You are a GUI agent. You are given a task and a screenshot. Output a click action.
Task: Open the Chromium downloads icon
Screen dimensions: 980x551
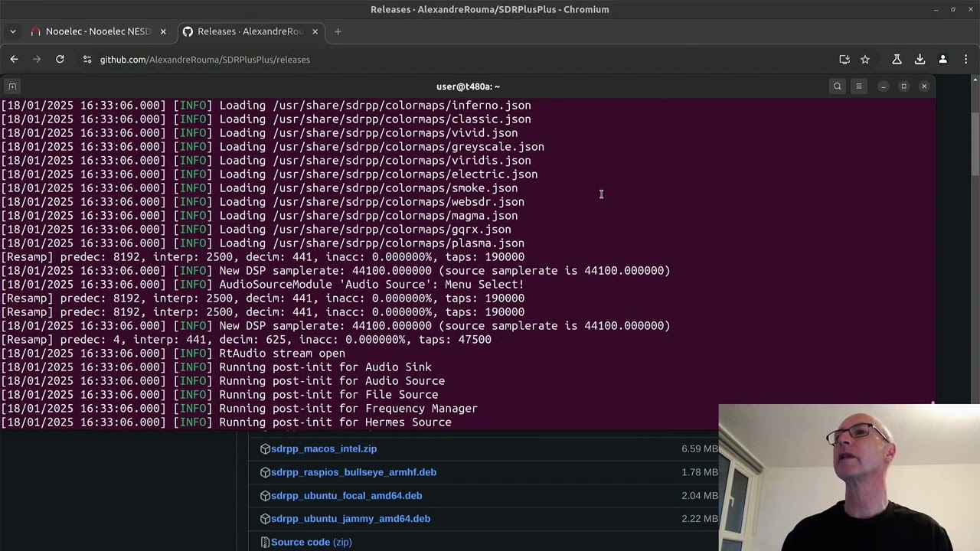coord(920,59)
